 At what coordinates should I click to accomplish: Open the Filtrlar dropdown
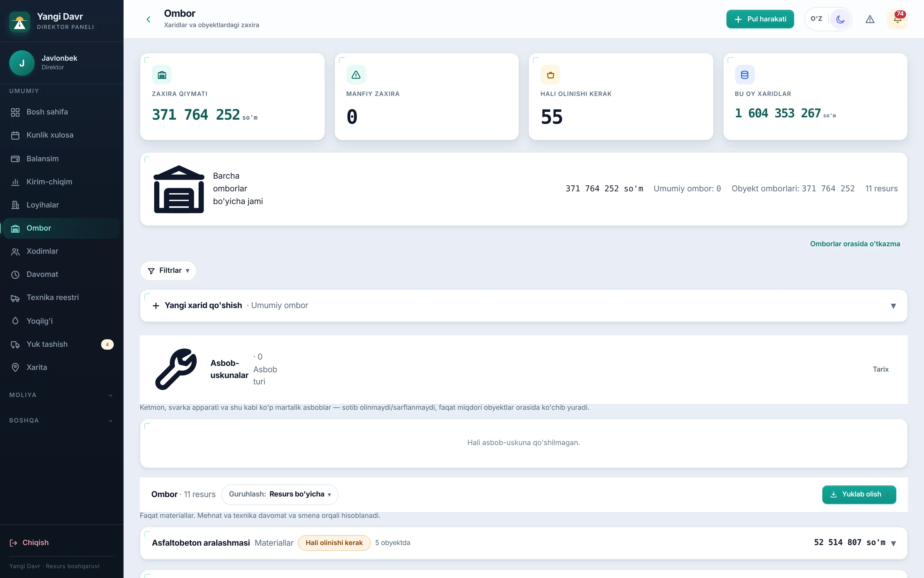tap(168, 271)
